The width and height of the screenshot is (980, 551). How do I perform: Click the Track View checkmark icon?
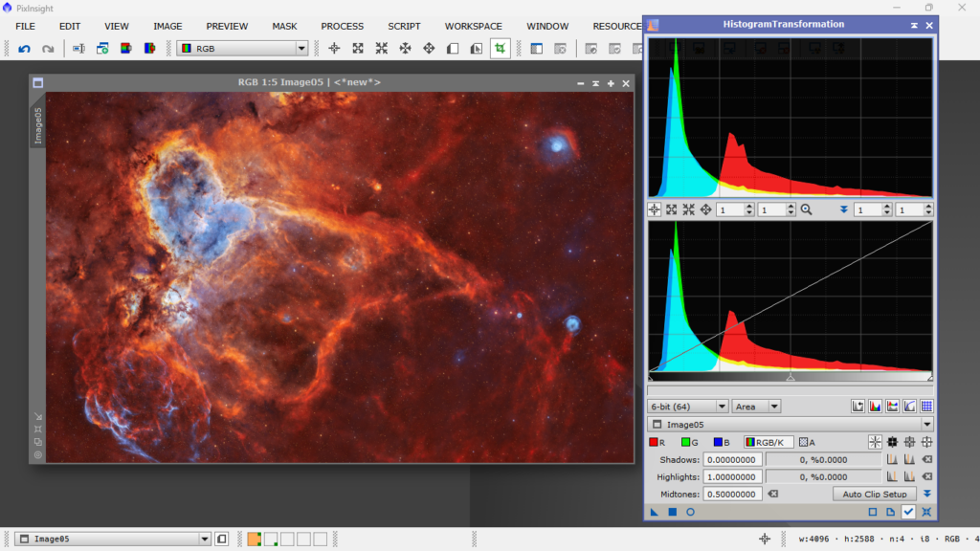point(908,512)
